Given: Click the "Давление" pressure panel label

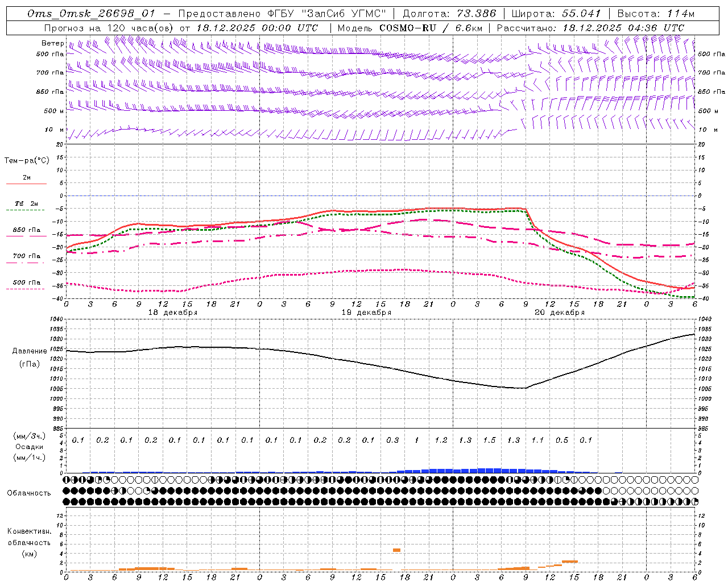Looking at the screenshot, I should [30, 351].
